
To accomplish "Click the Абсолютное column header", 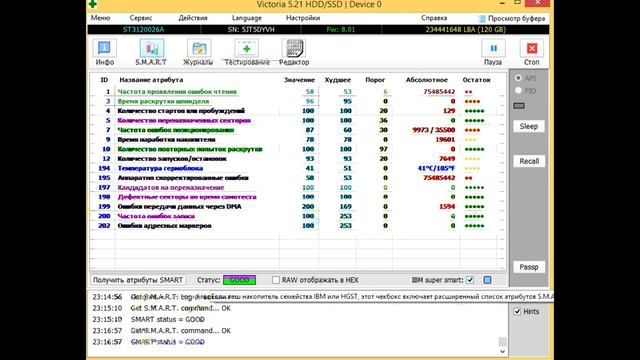I will pyautogui.click(x=427, y=80).
